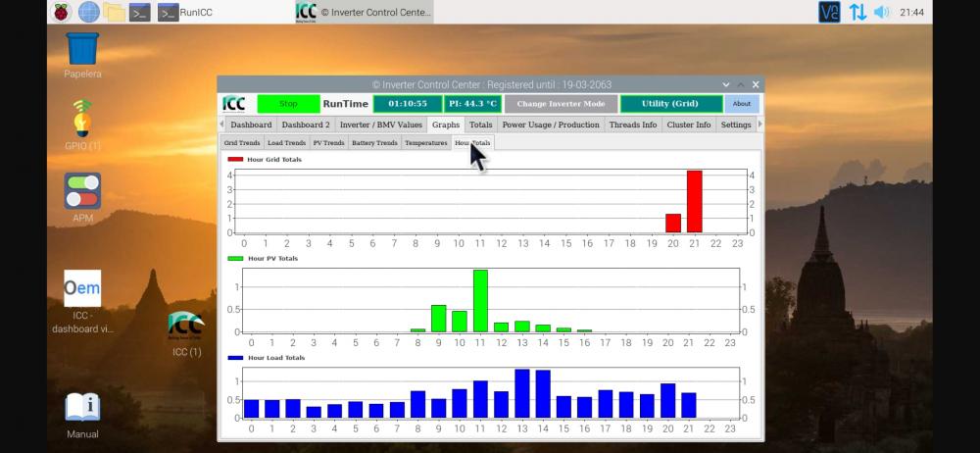Select the Temperatures sub-tab
The width and height of the screenshot is (980, 453).
tap(425, 143)
